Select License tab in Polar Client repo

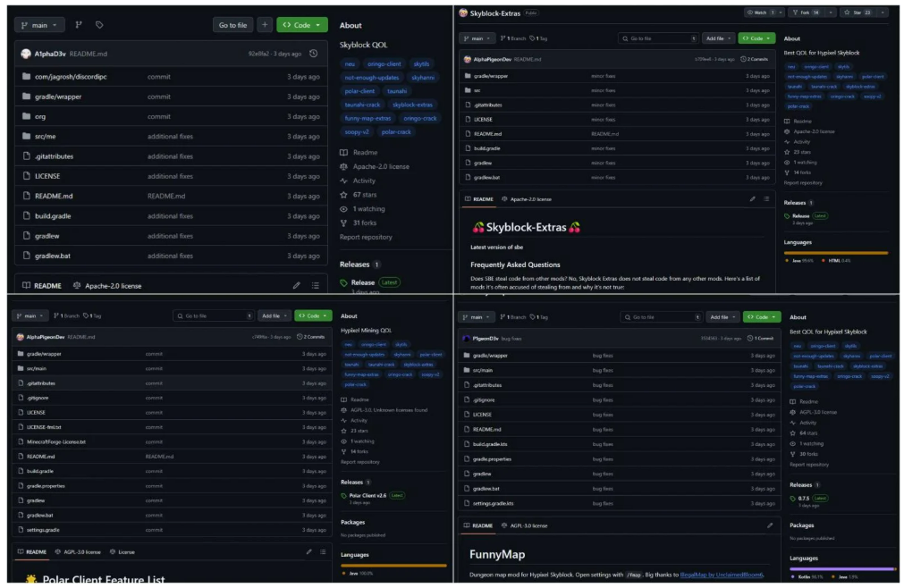click(x=123, y=551)
